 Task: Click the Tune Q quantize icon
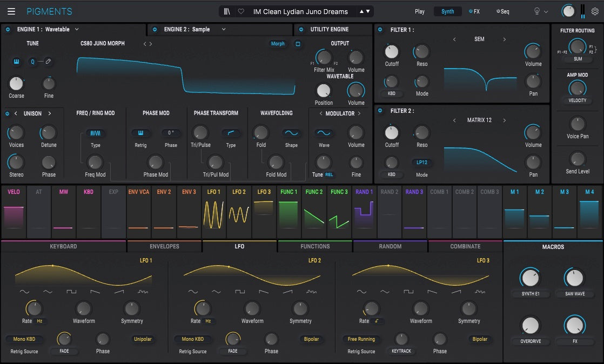(x=32, y=62)
